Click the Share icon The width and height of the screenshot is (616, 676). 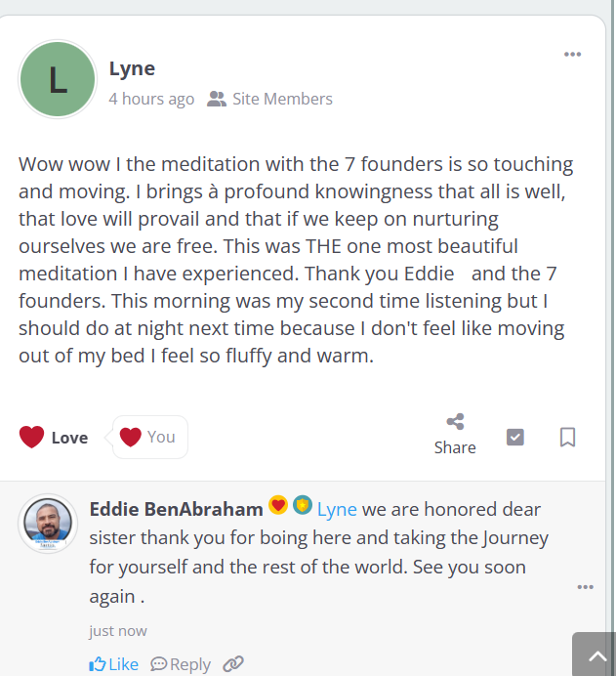455,422
